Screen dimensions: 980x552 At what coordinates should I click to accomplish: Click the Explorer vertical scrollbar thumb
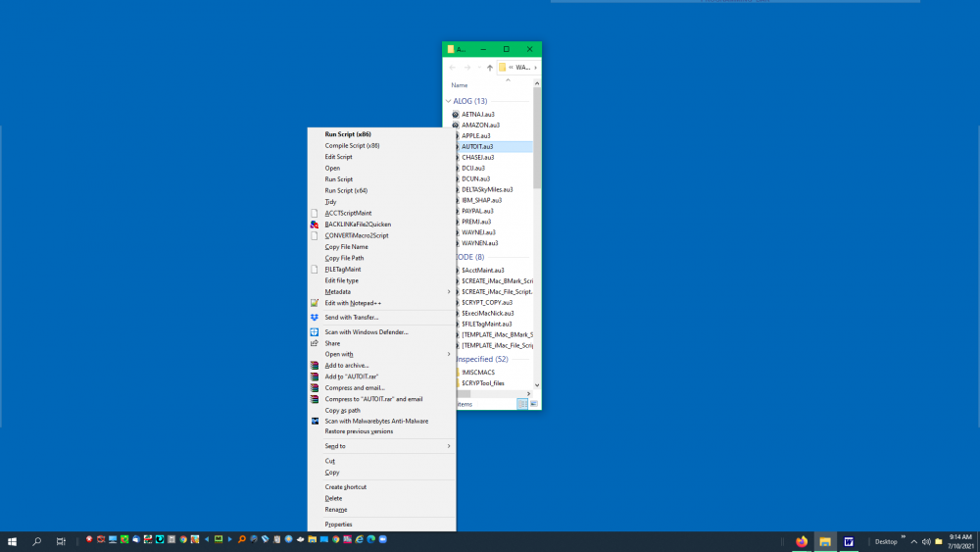click(537, 137)
